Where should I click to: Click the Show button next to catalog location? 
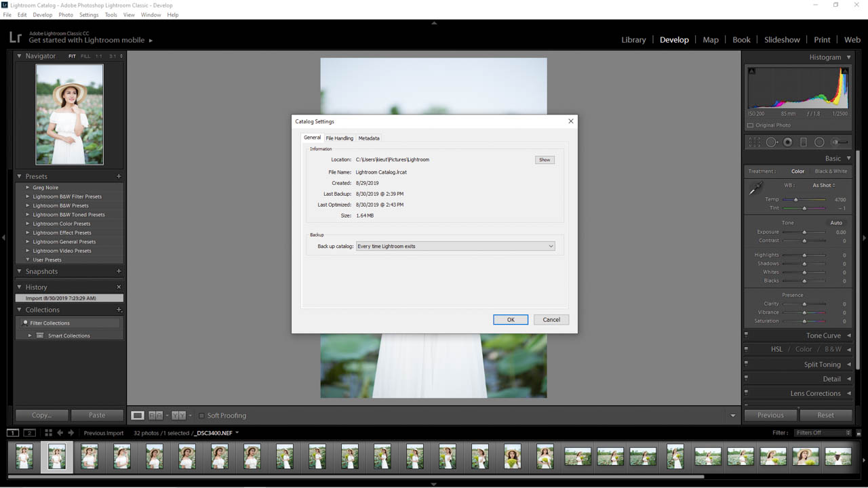(x=545, y=159)
